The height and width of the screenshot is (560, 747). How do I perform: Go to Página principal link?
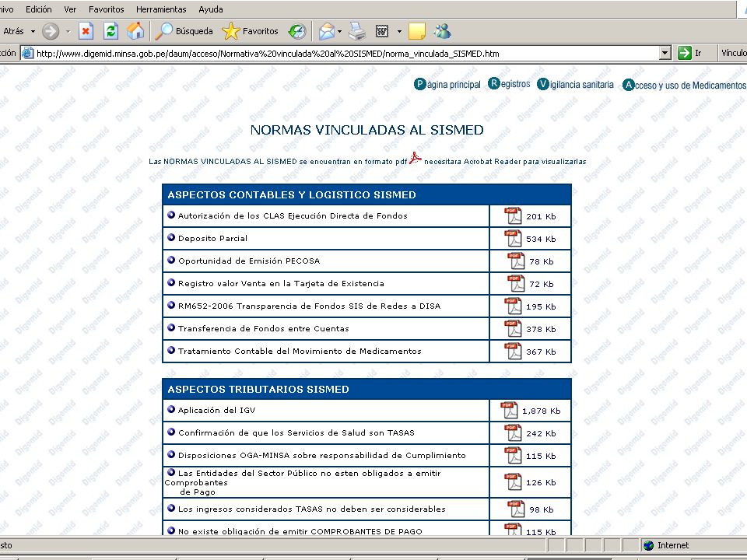(447, 84)
